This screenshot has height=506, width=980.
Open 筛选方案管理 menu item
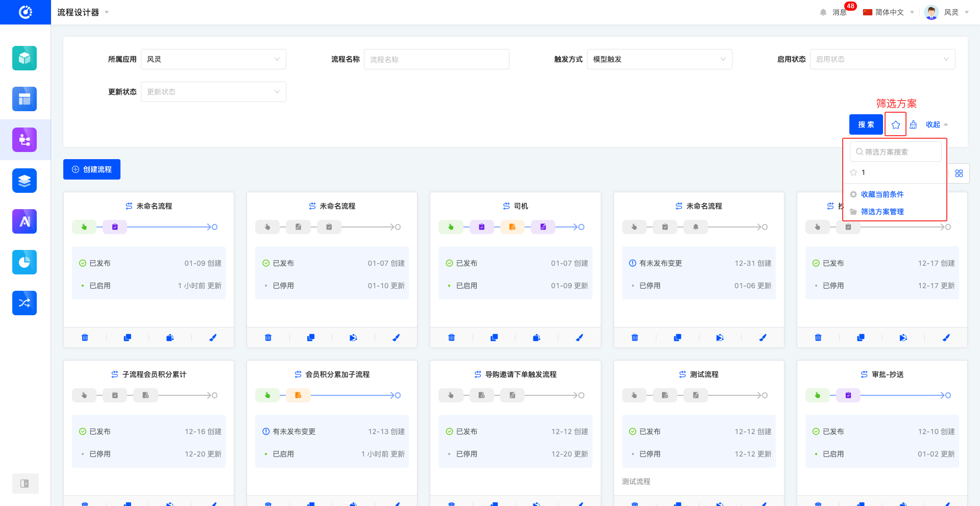(x=882, y=212)
